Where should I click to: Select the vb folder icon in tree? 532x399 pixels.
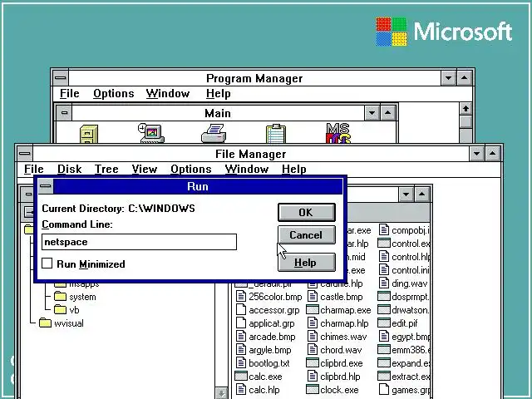[x=60, y=309]
